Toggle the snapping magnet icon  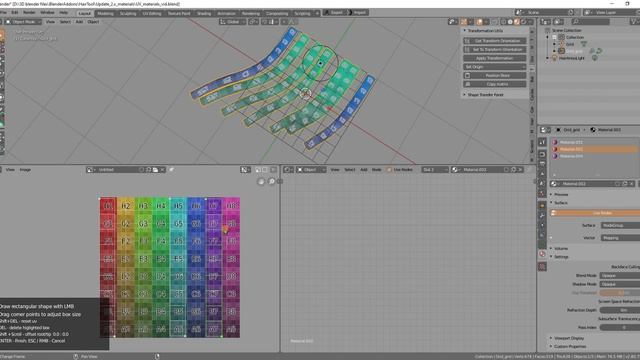[x=264, y=22]
